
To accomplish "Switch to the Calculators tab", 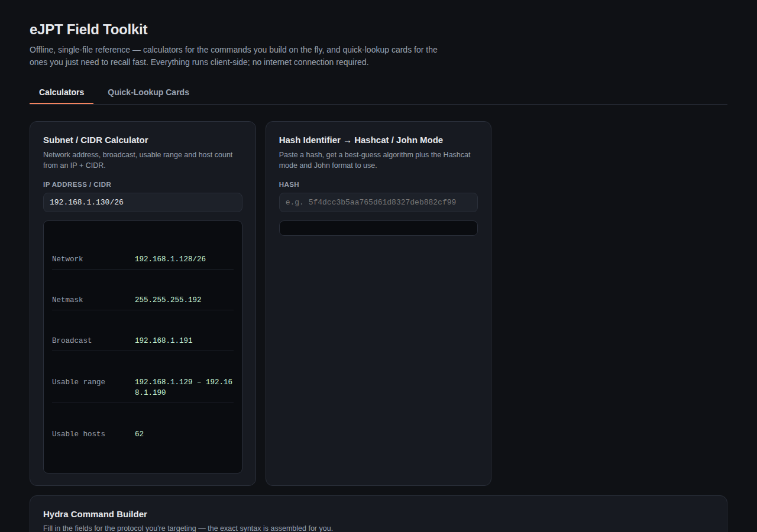I will [62, 92].
